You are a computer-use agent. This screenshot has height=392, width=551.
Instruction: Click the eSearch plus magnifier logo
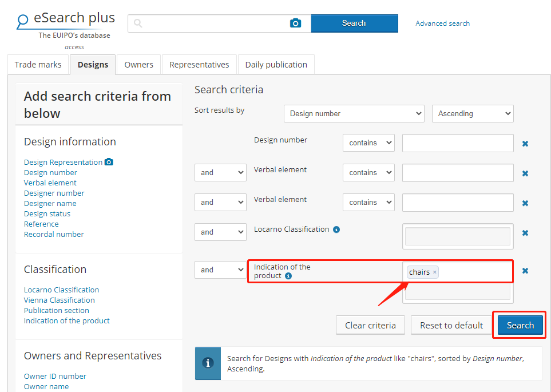coord(23,22)
